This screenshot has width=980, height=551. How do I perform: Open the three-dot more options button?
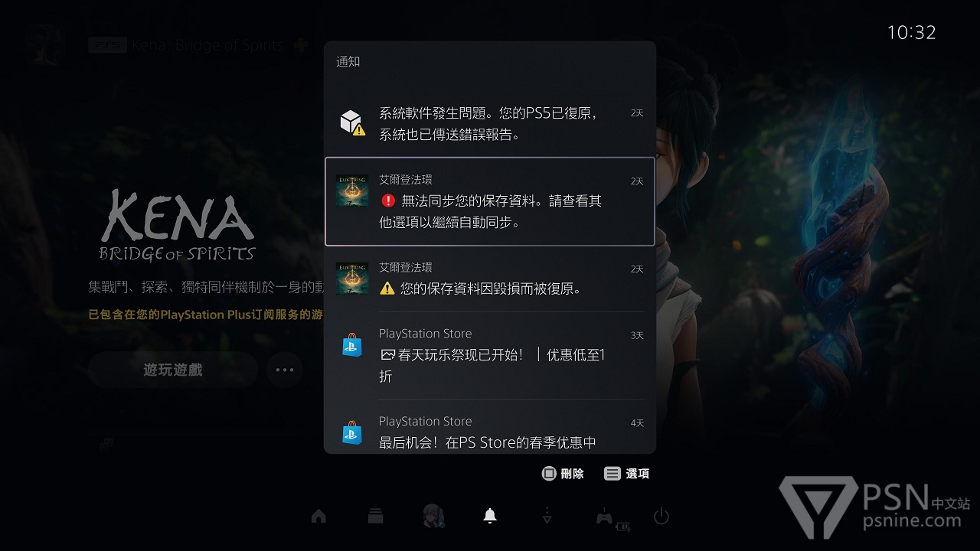[285, 370]
